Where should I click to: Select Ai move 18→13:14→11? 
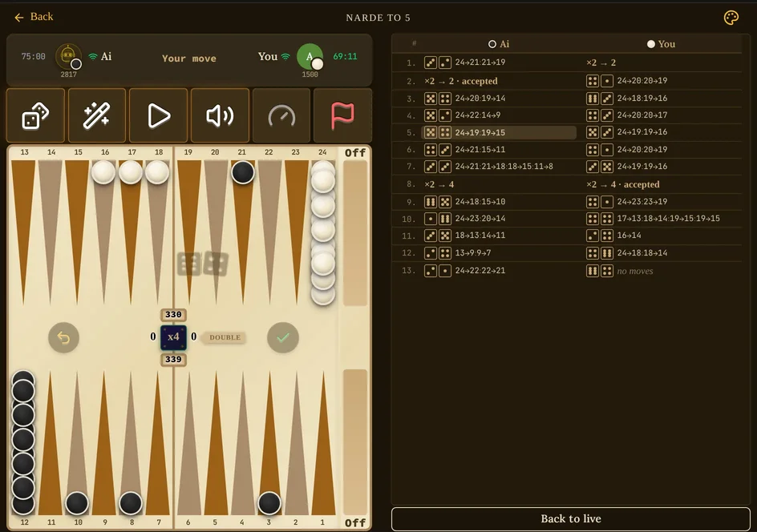tap(480, 236)
